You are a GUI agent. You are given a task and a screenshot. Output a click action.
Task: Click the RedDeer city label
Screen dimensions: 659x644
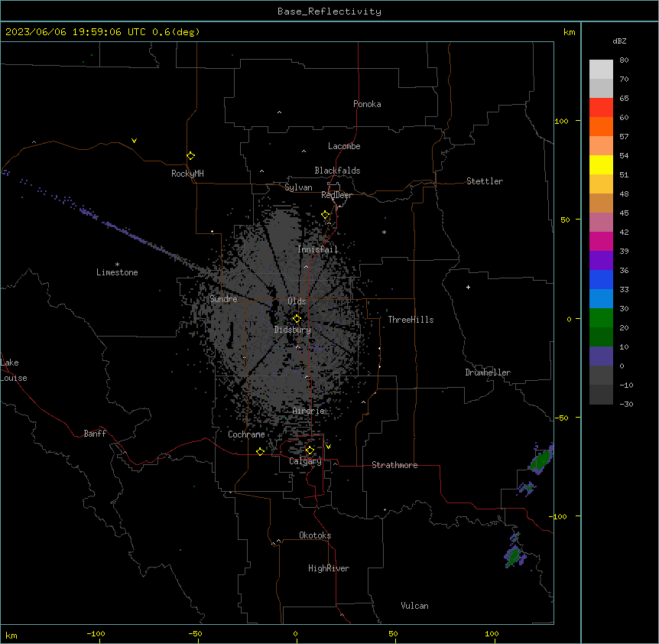coord(336,195)
